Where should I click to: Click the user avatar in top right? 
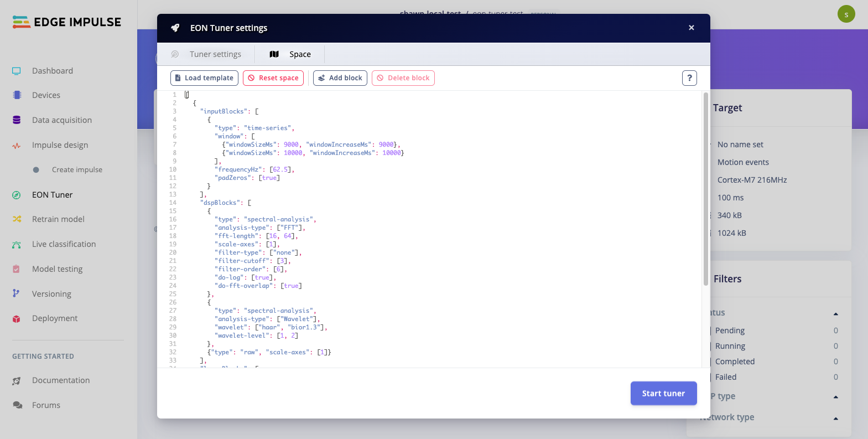tap(846, 14)
